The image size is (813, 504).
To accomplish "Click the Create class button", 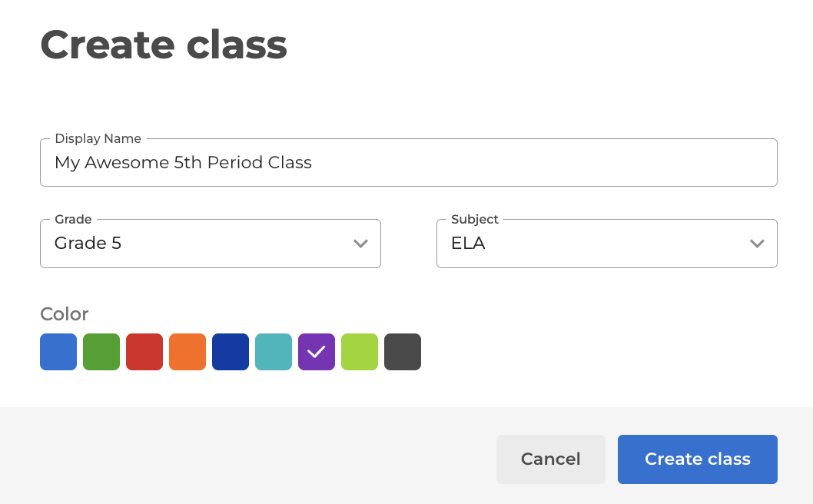I will tap(697, 459).
